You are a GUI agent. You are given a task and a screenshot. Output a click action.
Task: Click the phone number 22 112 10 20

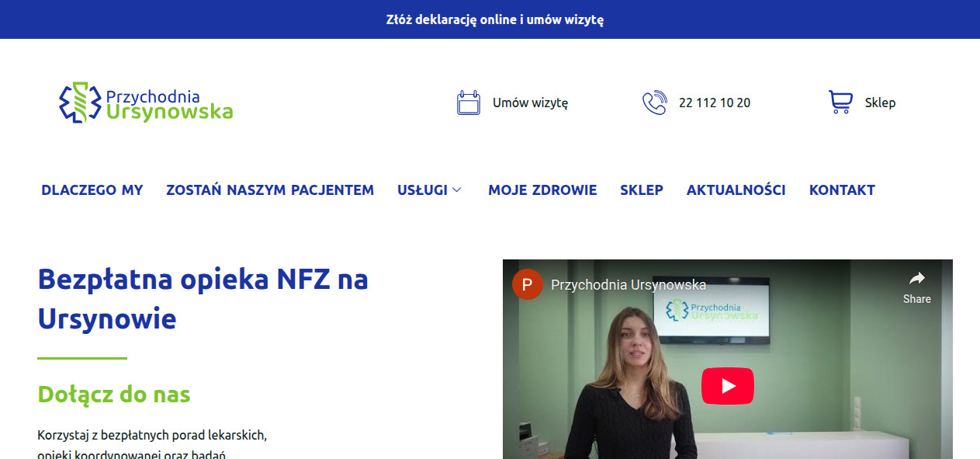[x=715, y=103]
